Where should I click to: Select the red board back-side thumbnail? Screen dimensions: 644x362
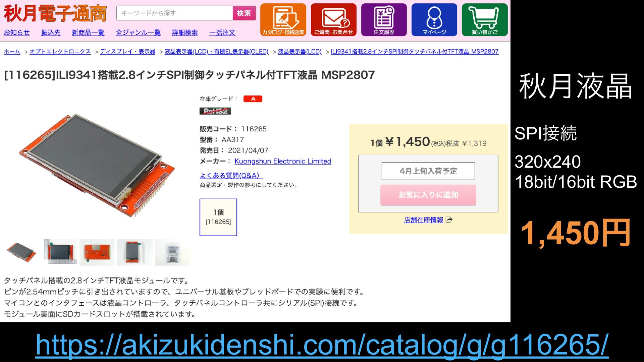97,252
